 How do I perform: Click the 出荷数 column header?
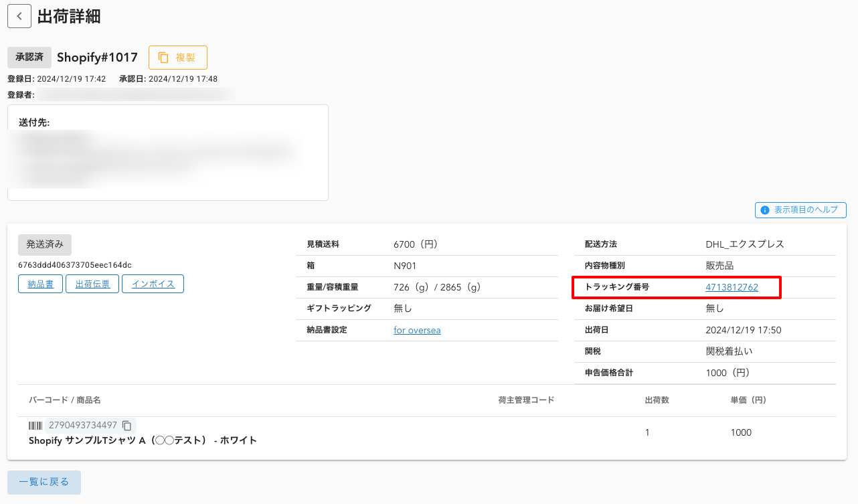coord(657,400)
